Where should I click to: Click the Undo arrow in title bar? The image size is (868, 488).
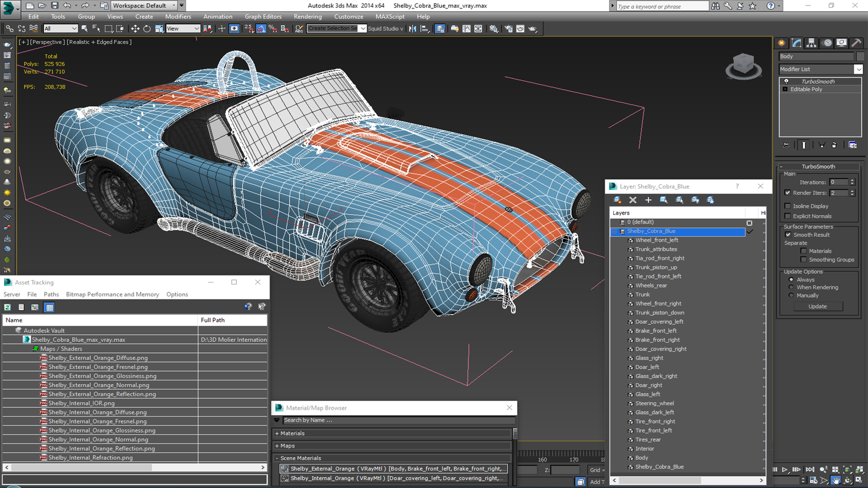tap(67, 5)
